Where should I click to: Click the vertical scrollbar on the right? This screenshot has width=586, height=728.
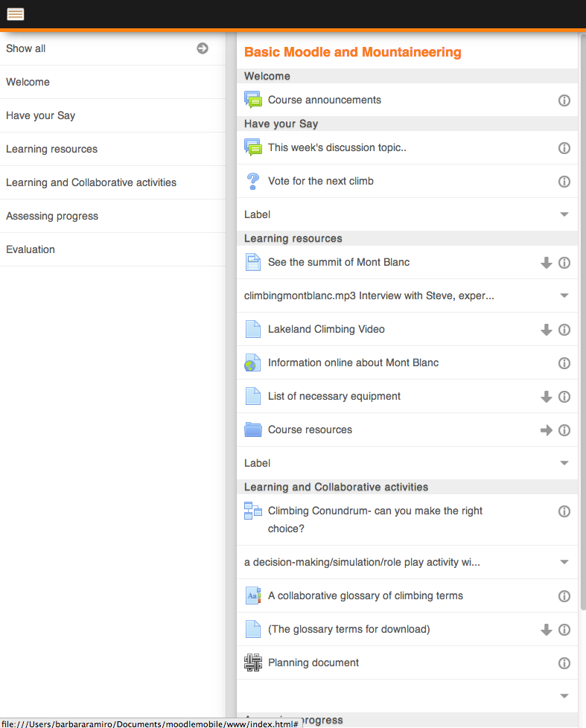point(583,322)
